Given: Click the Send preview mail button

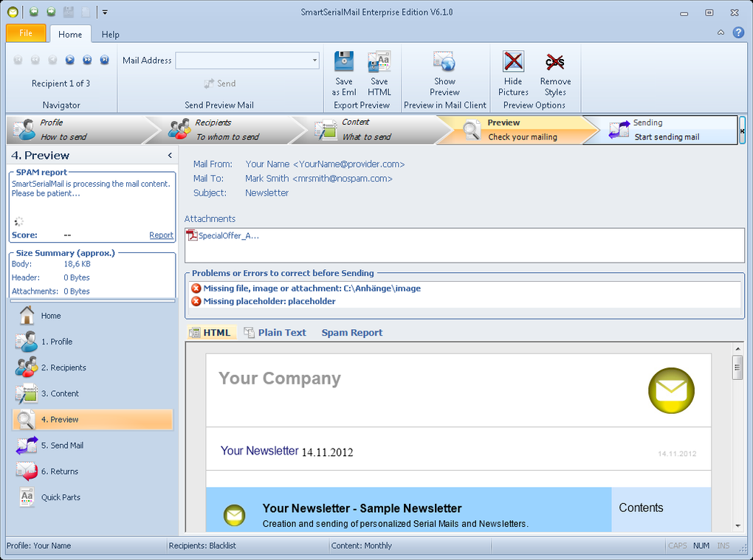Looking at the screenshot, I should tap(219, 83).
